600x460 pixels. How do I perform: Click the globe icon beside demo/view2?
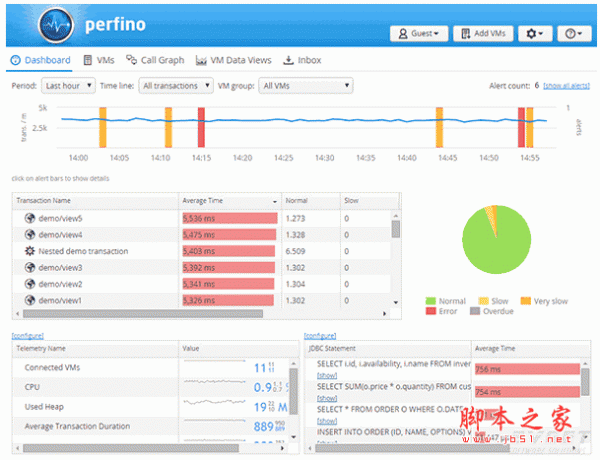click(x=30, y=284)
